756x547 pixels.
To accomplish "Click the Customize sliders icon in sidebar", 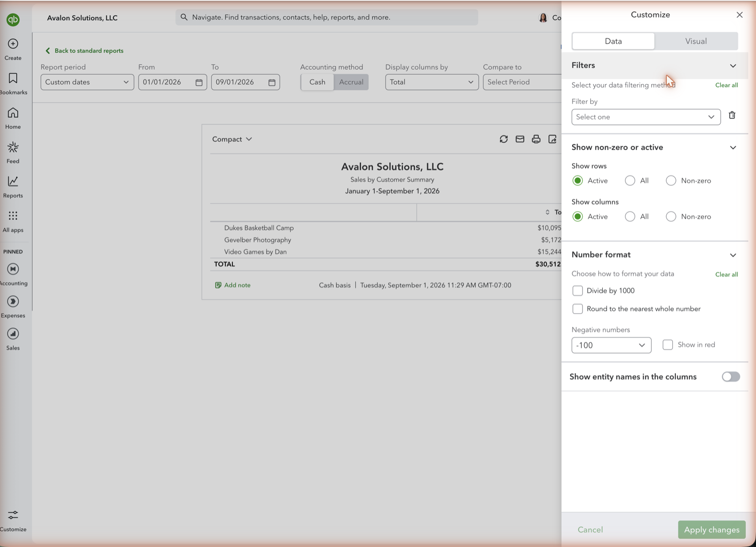I will (x=13, y=515).
